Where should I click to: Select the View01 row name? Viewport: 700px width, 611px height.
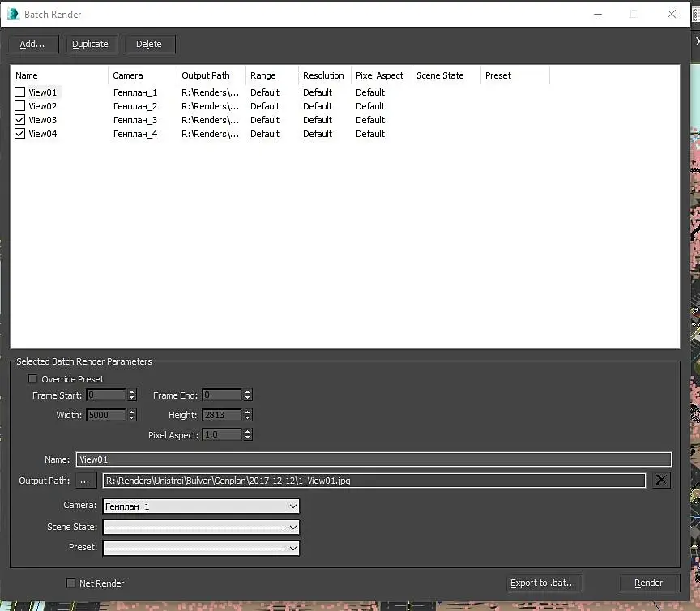[43, 92]
